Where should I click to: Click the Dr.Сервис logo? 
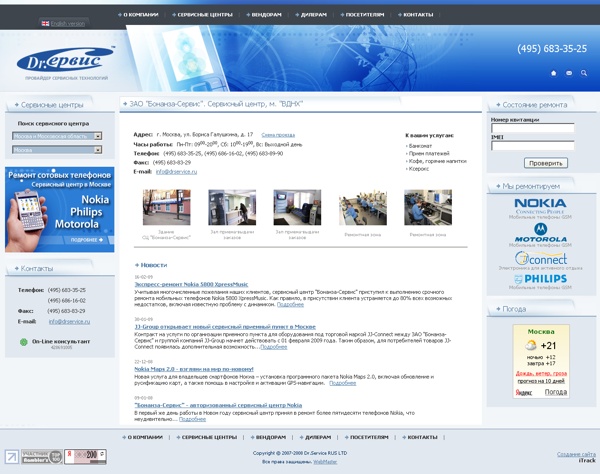tap(65, 59)
